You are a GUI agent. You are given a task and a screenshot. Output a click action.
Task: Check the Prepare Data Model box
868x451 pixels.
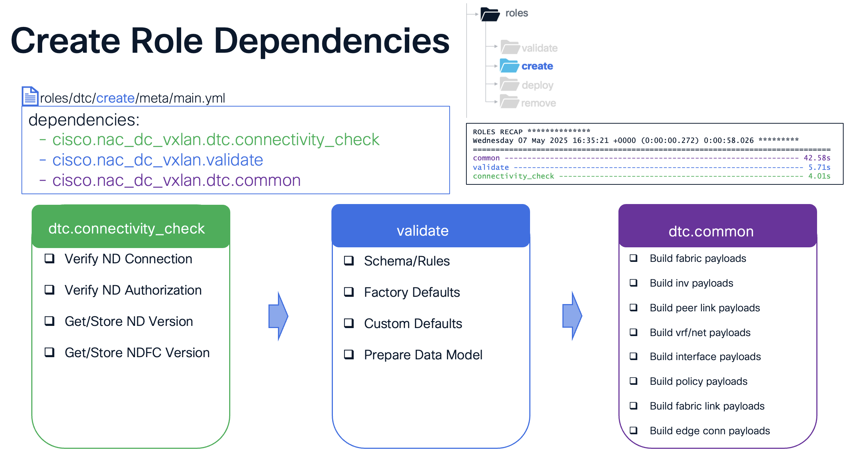(x=349, y=355)
